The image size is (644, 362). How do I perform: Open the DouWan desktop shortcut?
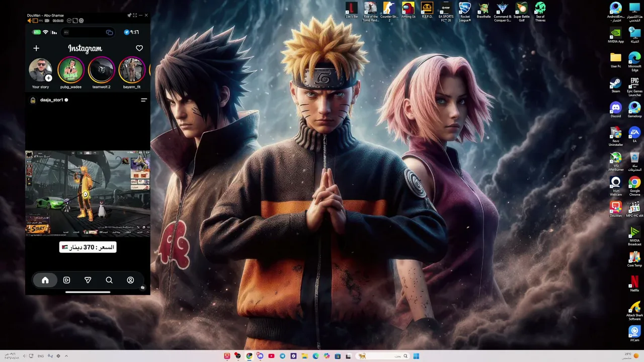(x=616, y=210)
